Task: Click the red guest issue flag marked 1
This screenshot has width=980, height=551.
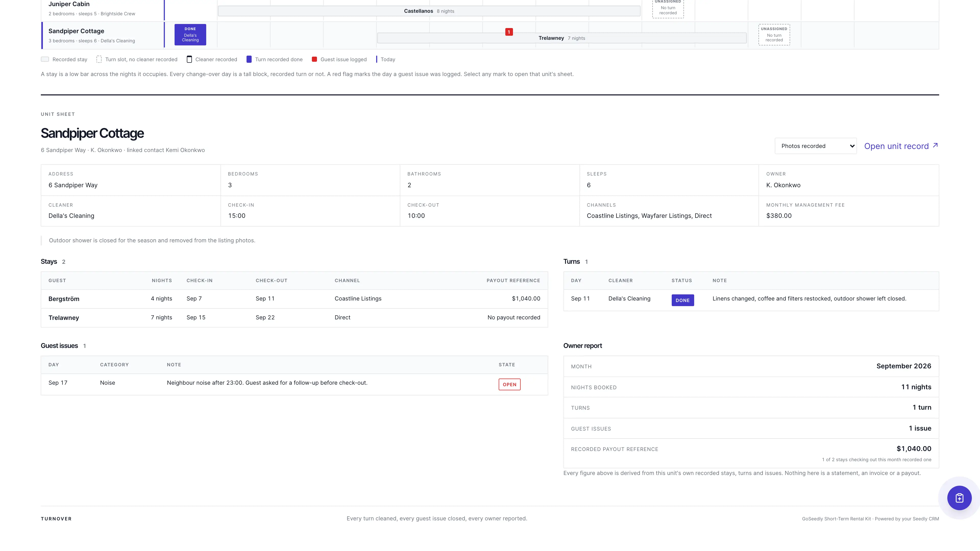Action: coord(509,32)
